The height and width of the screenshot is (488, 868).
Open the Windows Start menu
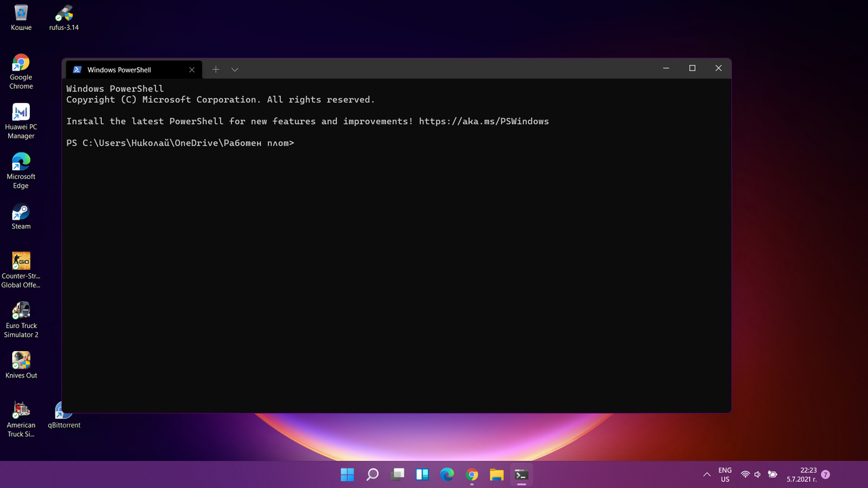pos(347,474)
